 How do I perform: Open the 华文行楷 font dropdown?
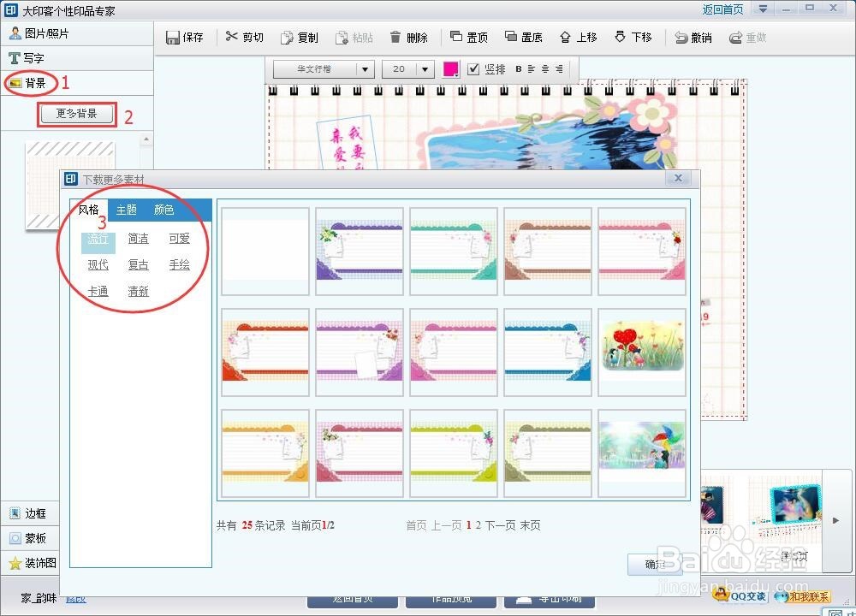tap(364, 69)
